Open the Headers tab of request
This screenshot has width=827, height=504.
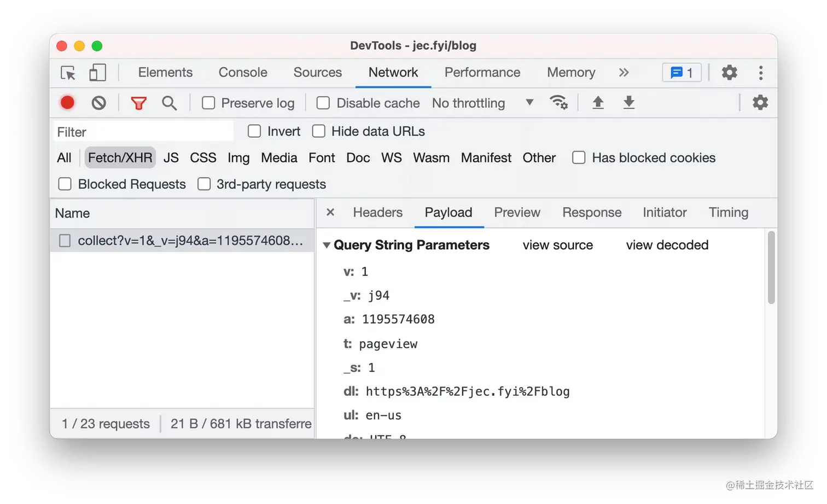[377, 212]
